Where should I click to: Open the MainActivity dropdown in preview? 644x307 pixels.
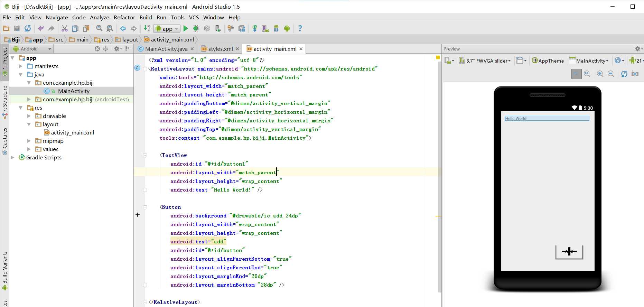[x=589, y=61]
